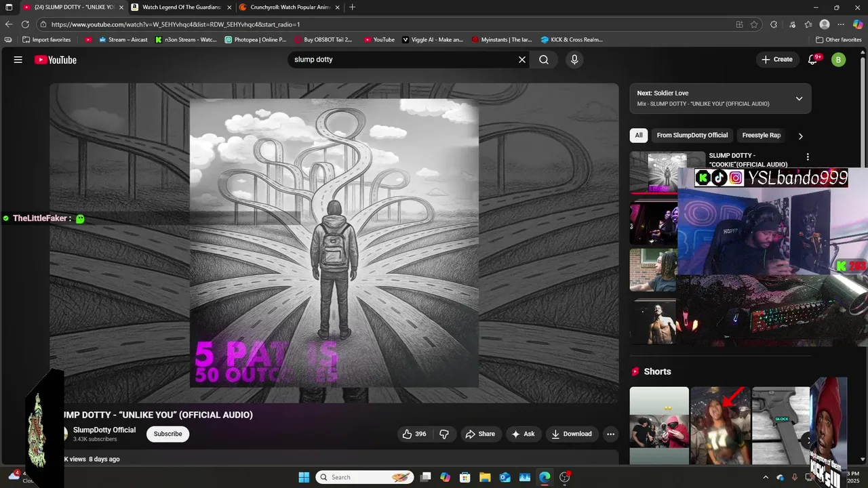Screen dimensions: 868x488
Task: Refresh the page with reload icon
Action: [25, 24]
